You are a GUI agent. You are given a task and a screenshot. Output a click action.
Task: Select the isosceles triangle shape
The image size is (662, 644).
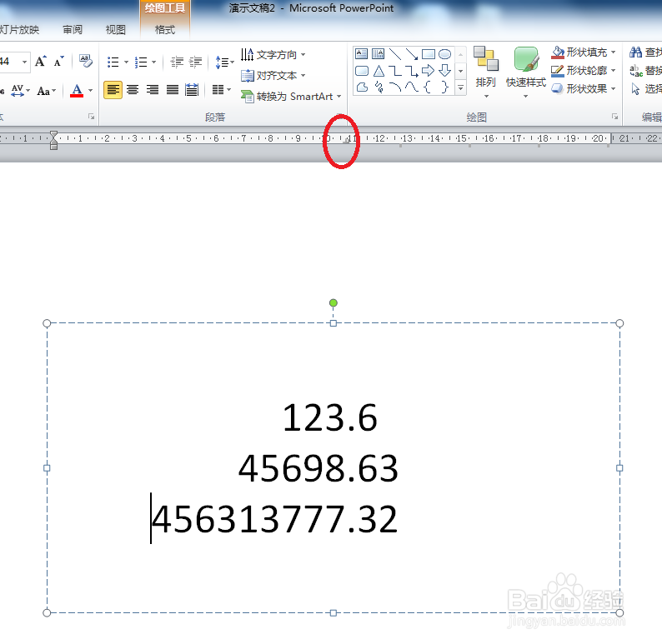pos(379,71)
